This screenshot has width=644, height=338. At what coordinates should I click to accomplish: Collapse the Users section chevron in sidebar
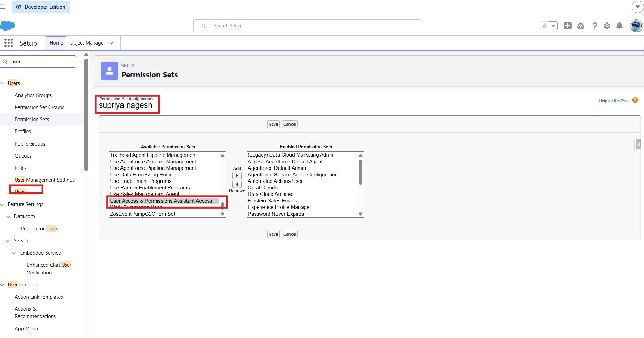(2, 83)
